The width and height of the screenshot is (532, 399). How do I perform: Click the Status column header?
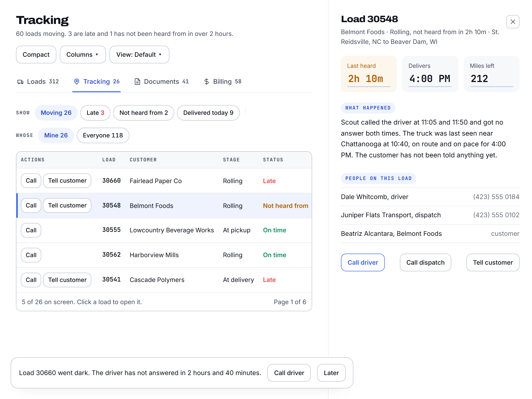pos(273,160)
